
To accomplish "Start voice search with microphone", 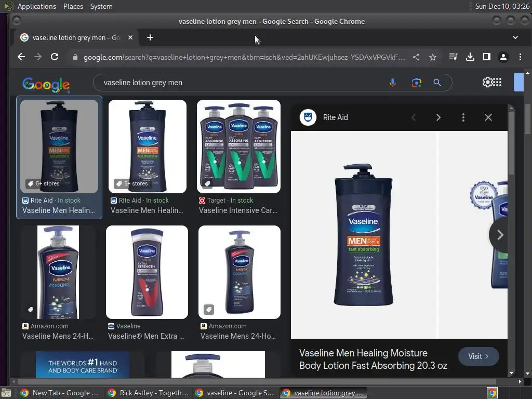I will click(x=393, y=83).
